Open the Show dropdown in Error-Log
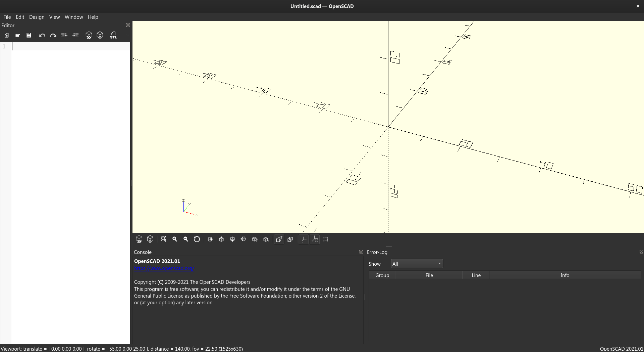The width and height of the screenshot is (644, 352). pyautogui.click(x=416, y=263)
